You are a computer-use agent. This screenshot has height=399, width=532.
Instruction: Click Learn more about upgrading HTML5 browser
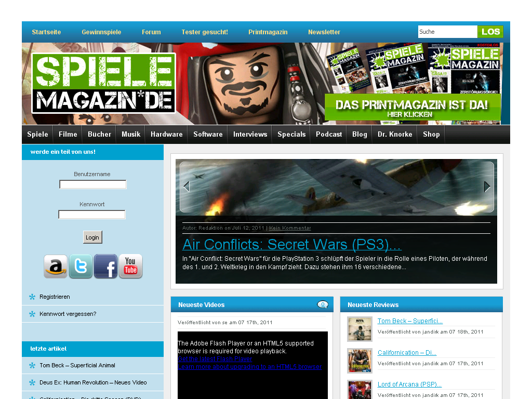[250, 367]
